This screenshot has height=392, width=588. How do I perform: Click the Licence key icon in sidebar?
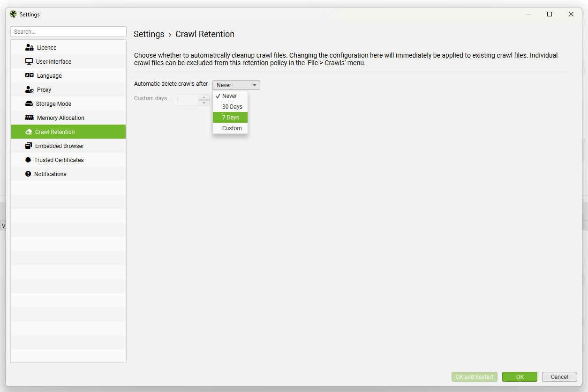(29, 47)
